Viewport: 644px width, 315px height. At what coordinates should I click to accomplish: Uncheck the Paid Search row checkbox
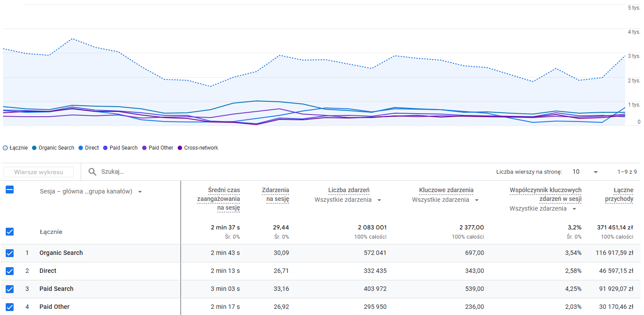(10, 289)
